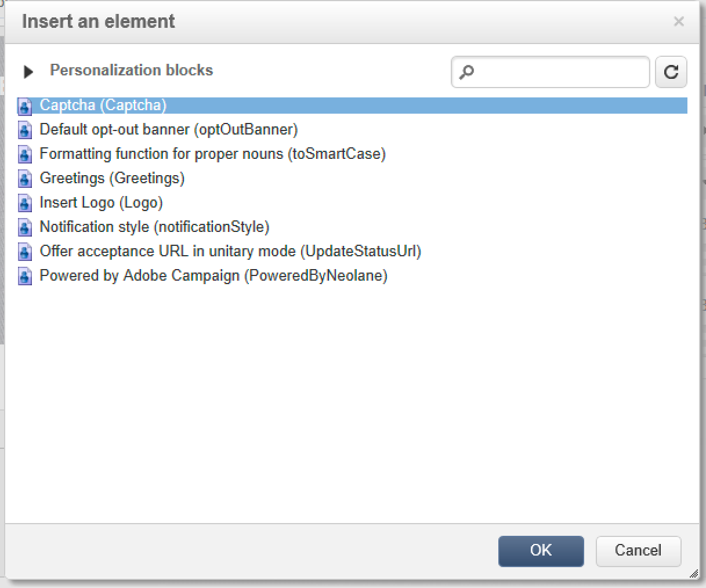
Task: Choose Insert Logo (Logo) entry
Action: (101, 202)
